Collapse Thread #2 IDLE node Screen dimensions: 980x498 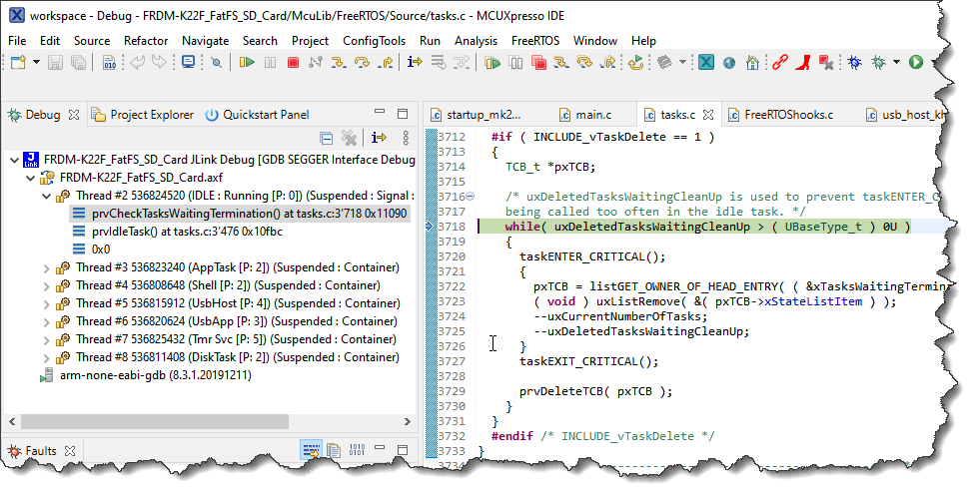[x=48, y=196]
